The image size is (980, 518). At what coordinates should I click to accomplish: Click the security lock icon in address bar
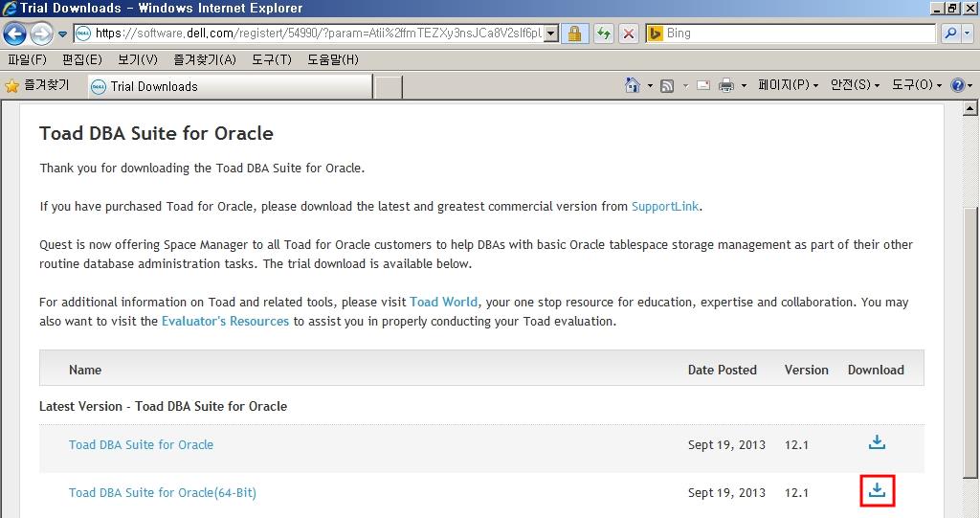(x=574, y=34)
